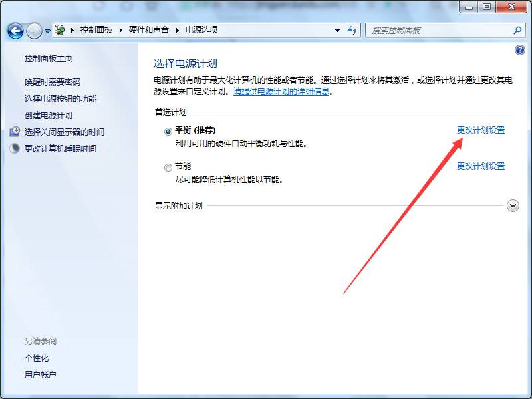This screenshot has width=532, height=399.
Task: Expand arrow before 硬件和声音 breadcrumb
Action: tap(121, 30)
